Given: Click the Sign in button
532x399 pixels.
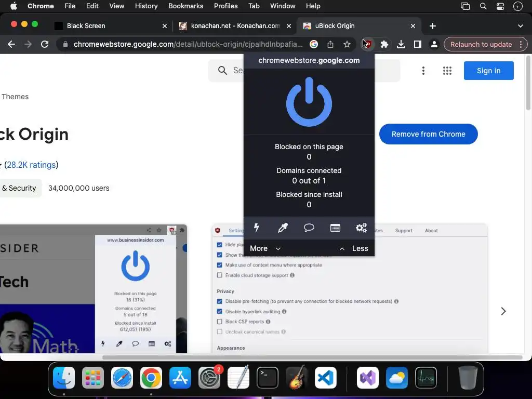Looking at the screenshot, I should (x=488, y=71).
